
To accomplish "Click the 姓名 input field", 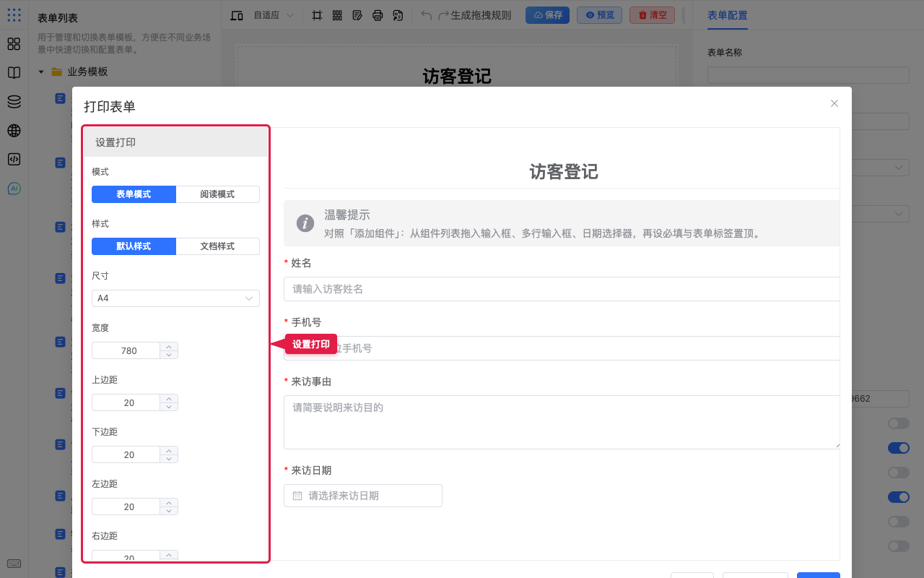I will point(562,289).
